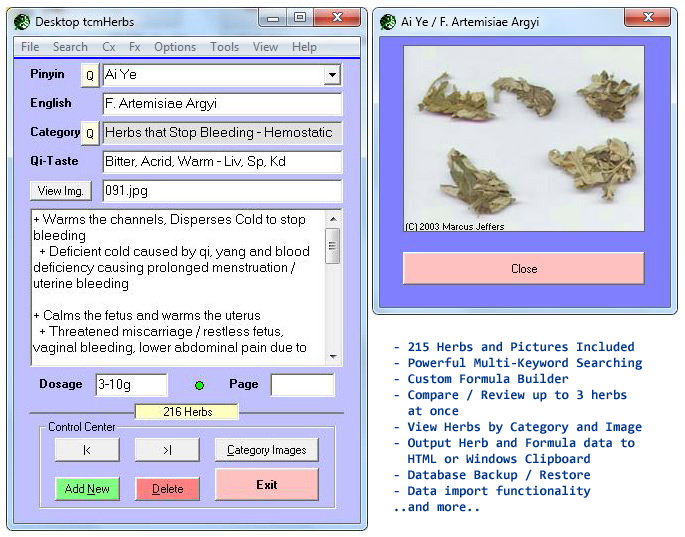Open the Pinyin dropdown arrow
This screenshot has width=685, height=537.
pyautogui.click(x=332, y=75)
